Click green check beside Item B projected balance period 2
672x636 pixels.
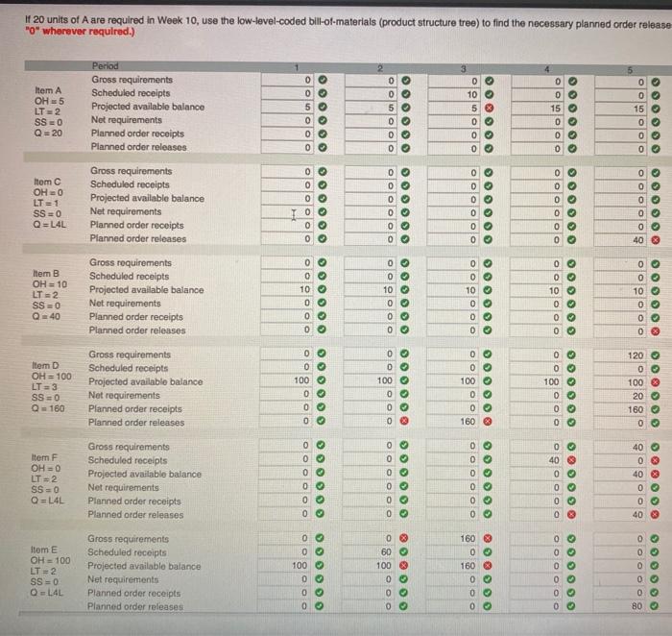click(x=404, y=290)
